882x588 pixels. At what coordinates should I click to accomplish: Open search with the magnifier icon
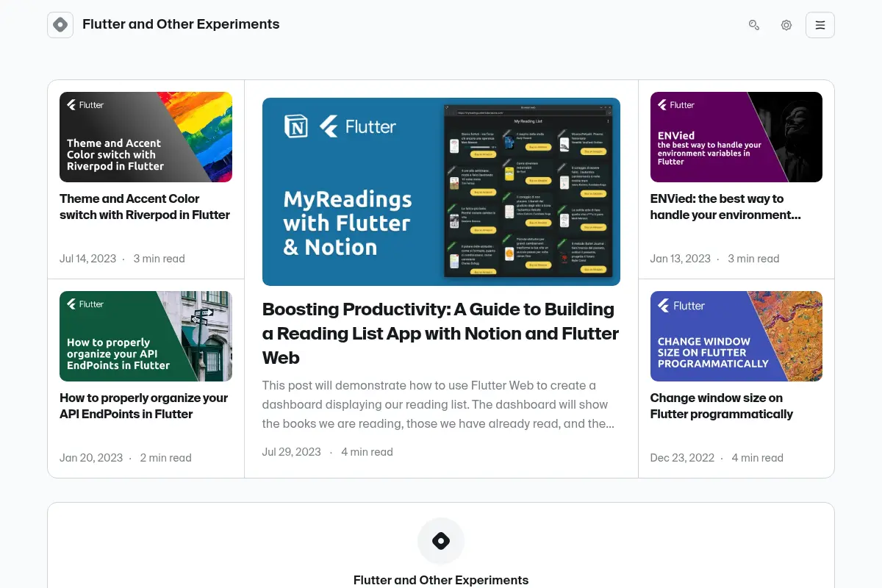(753, 25)
